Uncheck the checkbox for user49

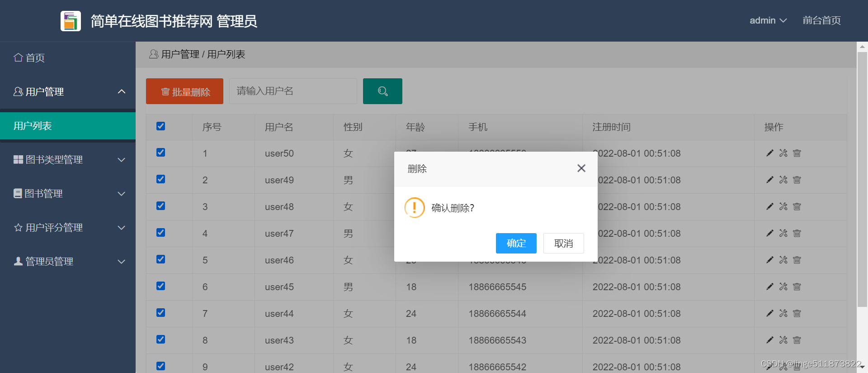pos(160,179)
